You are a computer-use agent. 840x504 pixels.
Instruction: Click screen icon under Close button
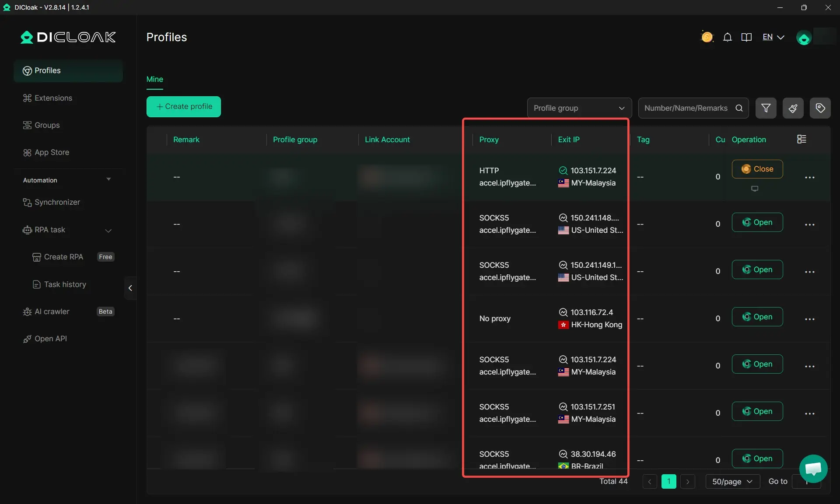(x=755, y=189)
